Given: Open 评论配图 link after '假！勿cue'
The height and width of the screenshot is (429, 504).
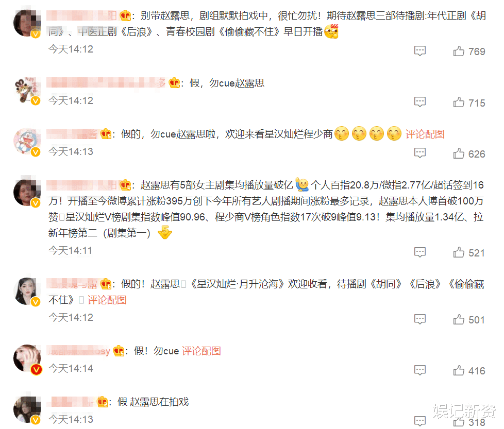Looking at the screenshot, I should pyautogui.click(x=201, y=351).
